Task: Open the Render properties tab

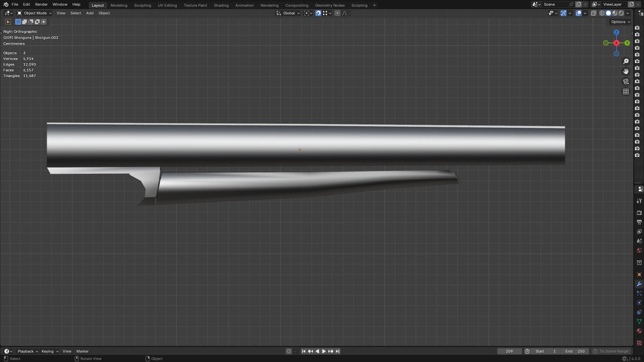Action: [639, 212]
